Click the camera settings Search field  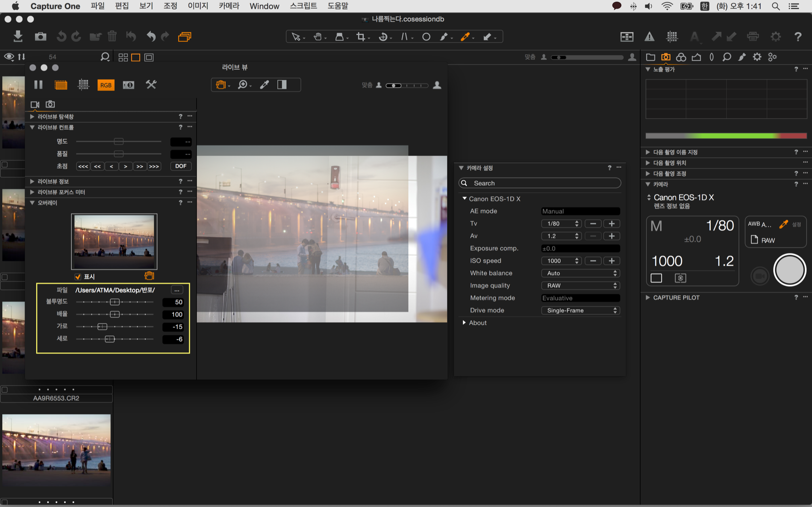[539, 183]
